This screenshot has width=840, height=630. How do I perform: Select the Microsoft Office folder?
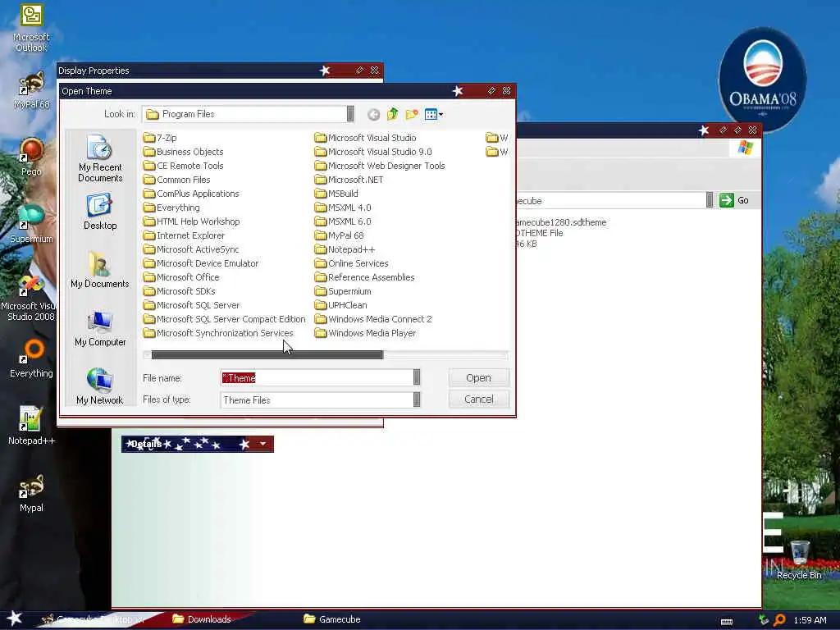point(181,277)
